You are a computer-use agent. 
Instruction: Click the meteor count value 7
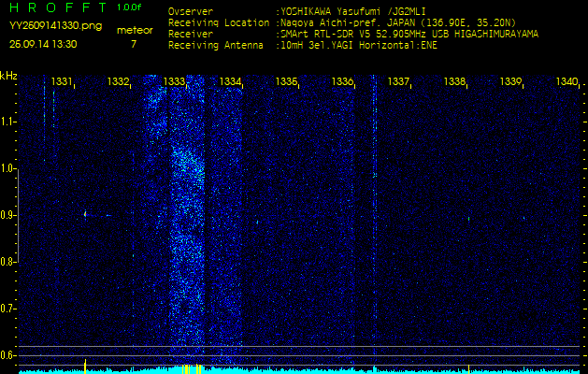(x=134, y=44)
